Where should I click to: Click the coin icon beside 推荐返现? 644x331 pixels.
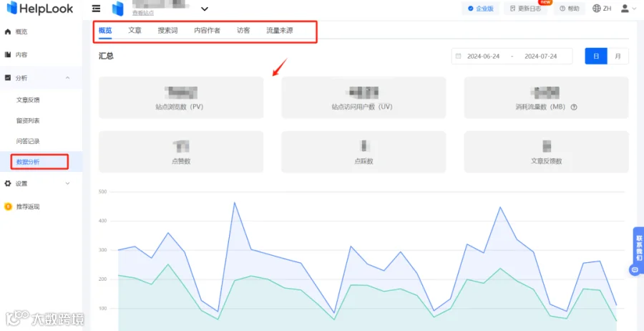tap(8, 206)
